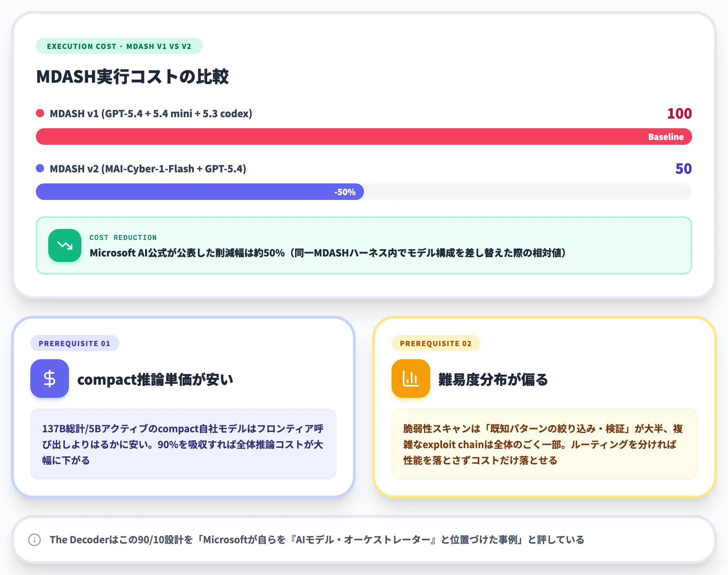Click the COST REDUCTION caption
The height and width of the screenshot is (575, 728).
123,238
